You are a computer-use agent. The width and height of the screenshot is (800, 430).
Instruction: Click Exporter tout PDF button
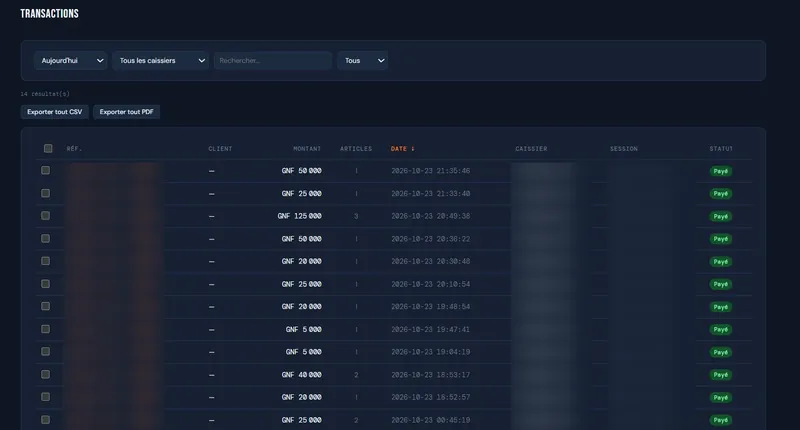click(127, 112)
